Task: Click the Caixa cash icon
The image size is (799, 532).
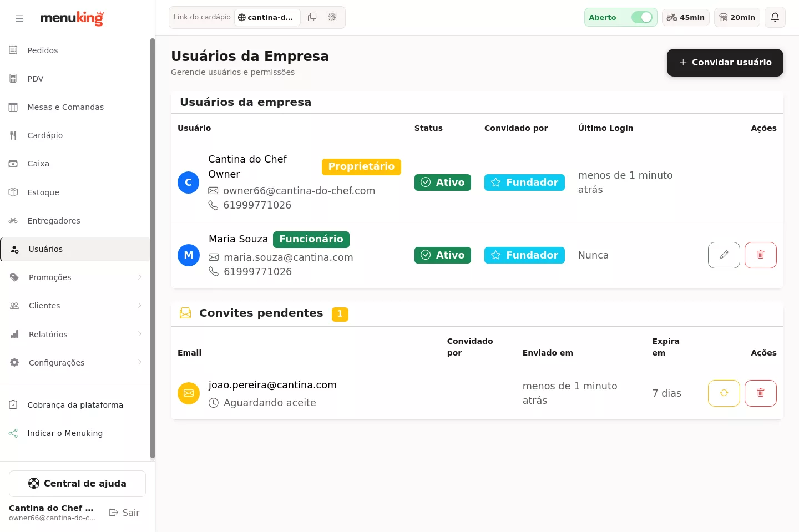Action: tap(13, 164)
